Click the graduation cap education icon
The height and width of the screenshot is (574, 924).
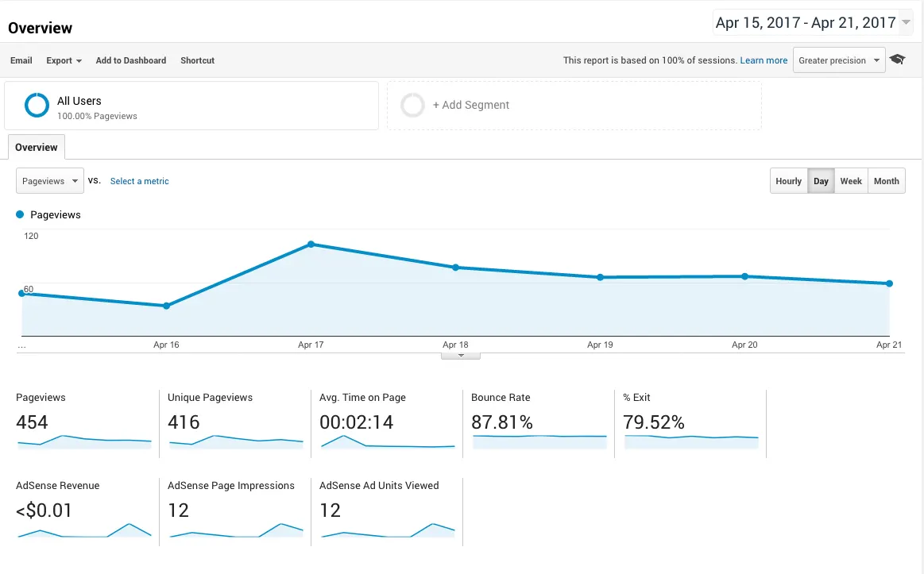coord(898,59)
